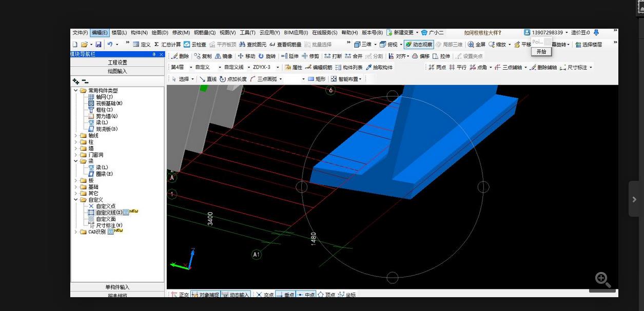
Task: Expand the 门窗洞 tree folder
Action: coord(76,155)
